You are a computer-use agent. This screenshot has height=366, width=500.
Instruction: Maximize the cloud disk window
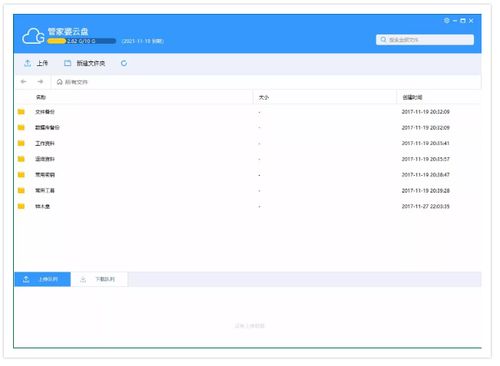pyautogui.click(x=463, y=21)
